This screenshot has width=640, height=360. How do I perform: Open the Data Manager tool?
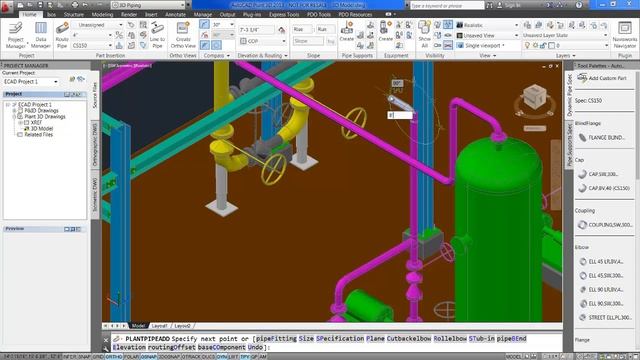(41, 35)
